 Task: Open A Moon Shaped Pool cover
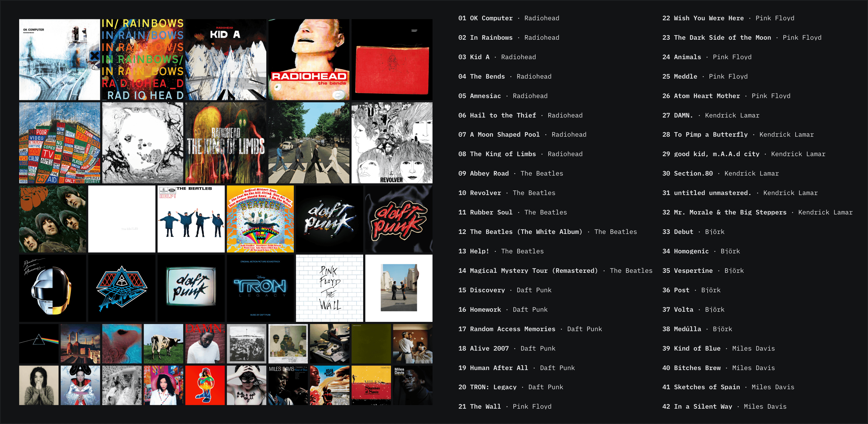(x=143, y=143)
